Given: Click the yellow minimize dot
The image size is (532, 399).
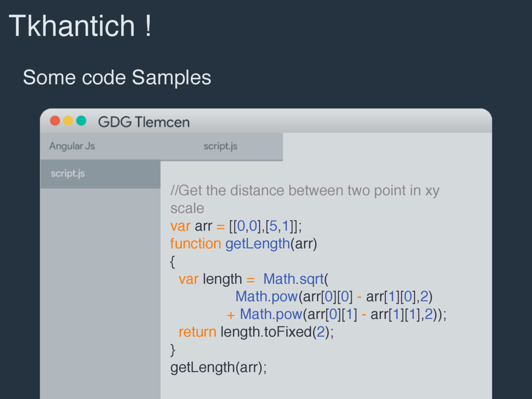Looking at the screenshot, I should pos(68,121).
